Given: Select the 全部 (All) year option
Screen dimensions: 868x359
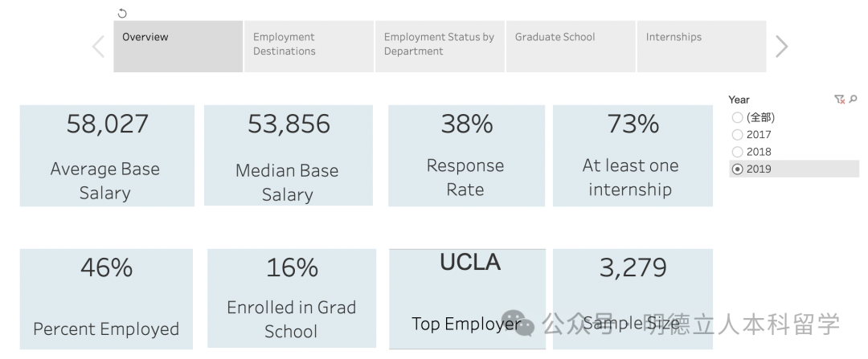Looking at the screenshot, I should 737,118.
